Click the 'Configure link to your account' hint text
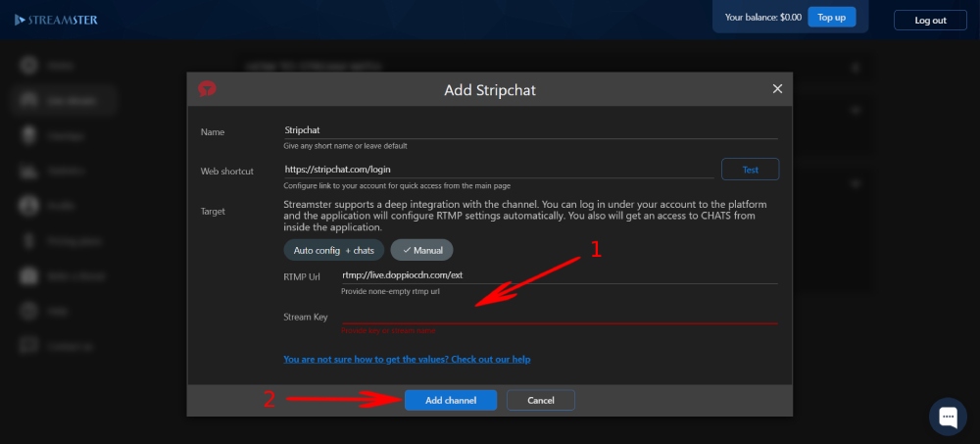Viewport: 980px width, 444px height. click(398, 185)
